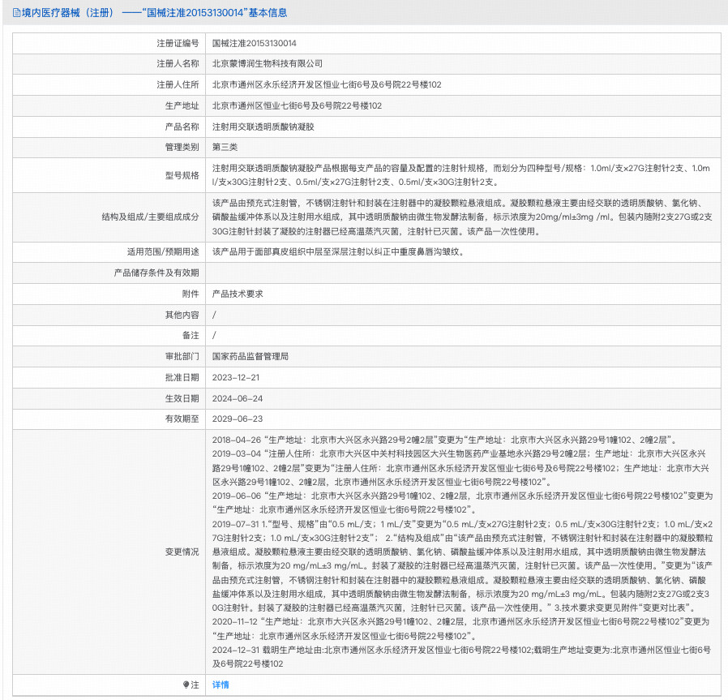
Task: Click the effective date 2024-06-24
Action: pyautogui.click(x=236, y=398)
